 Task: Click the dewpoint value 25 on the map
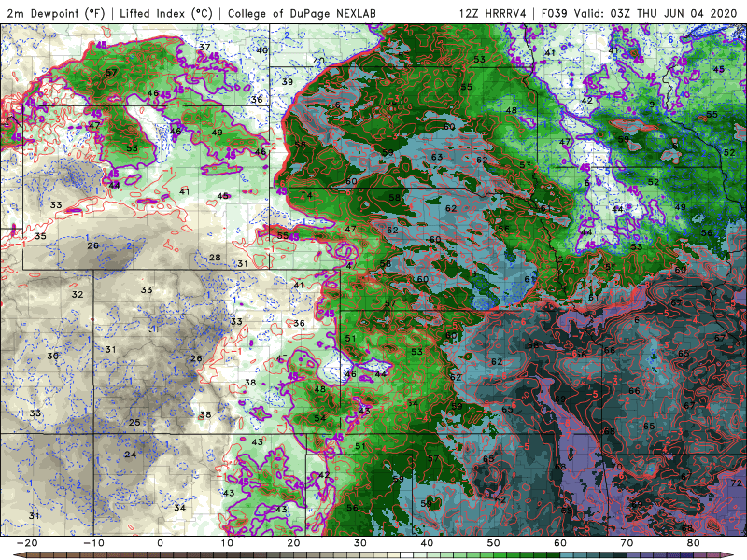point(134,423)
